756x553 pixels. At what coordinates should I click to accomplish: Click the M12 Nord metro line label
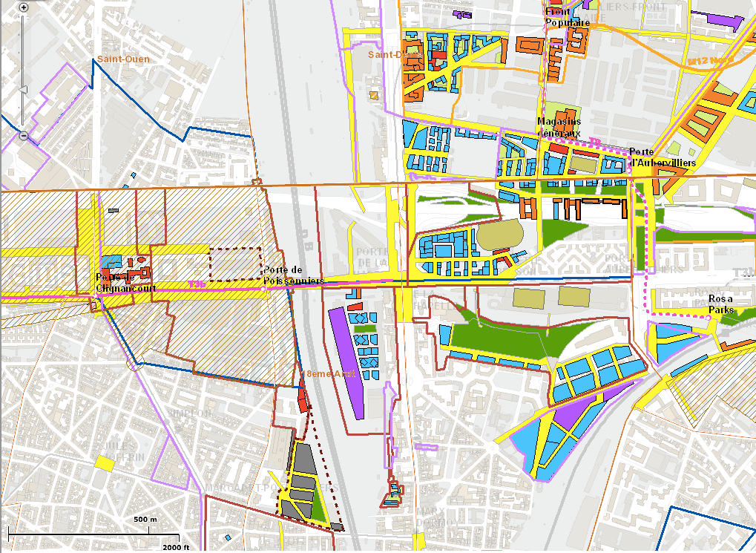(710, 59)
